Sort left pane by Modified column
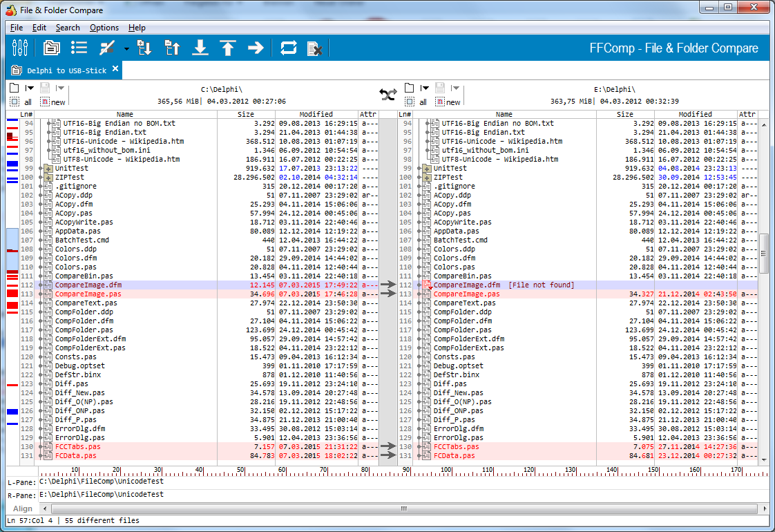The height and width of the screenshot is (532, 775). point(317,114)
